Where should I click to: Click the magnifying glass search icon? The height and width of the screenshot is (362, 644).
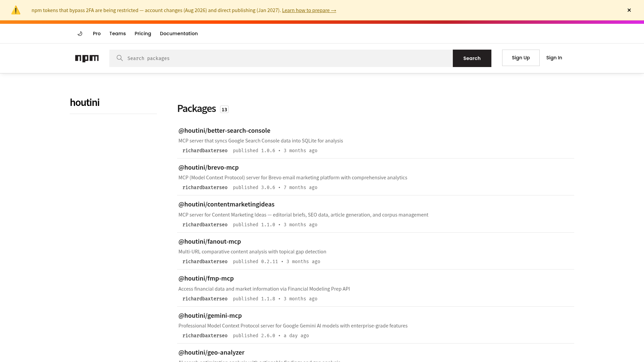click(120, 58)
